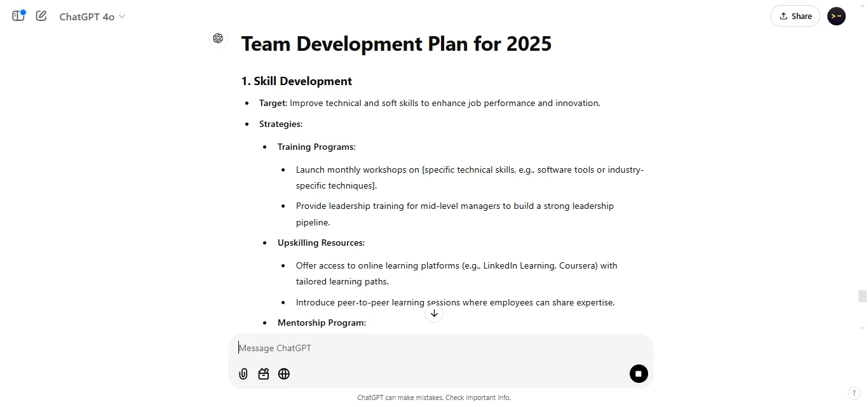Click the scroll-to-bottom arrow
The height and width of the screenshot is (407, 868).
(434, 313)
